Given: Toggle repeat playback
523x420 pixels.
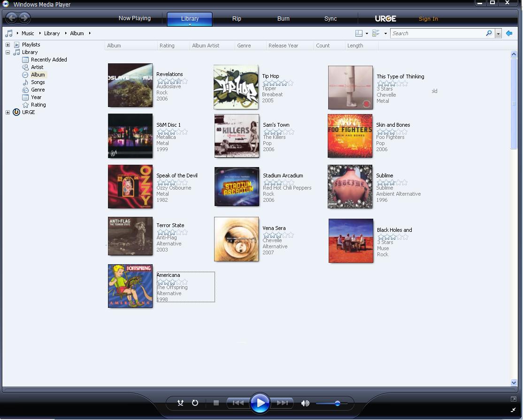Looking at the screenshot, I should [195, 403].
